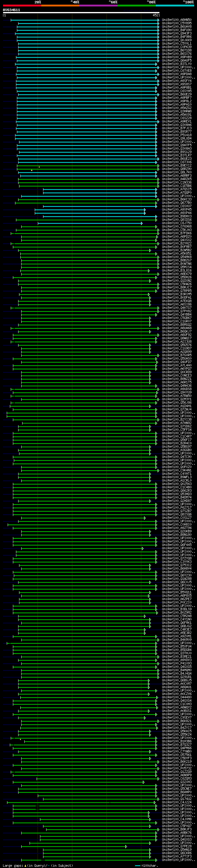This screenshot has width=197, height=868.
Task: Click UniRef100_B0DFA1 label
Action: [x=177, y=297]
